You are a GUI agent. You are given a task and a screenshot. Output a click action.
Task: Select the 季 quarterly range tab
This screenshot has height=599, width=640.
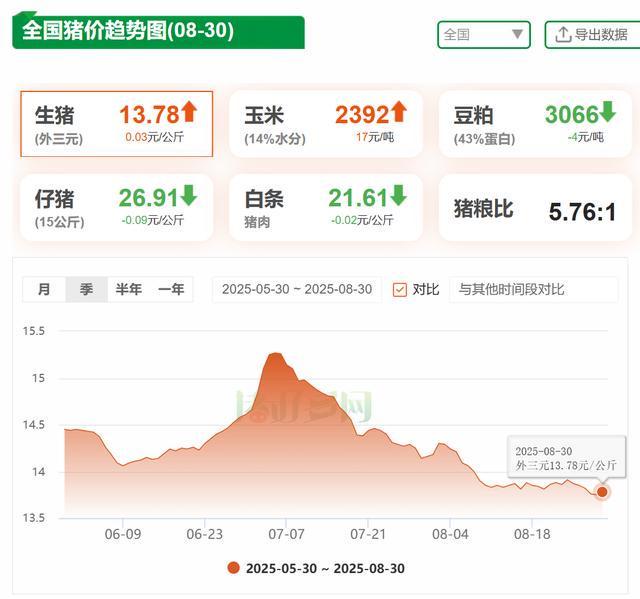click(x=87, y=290)
